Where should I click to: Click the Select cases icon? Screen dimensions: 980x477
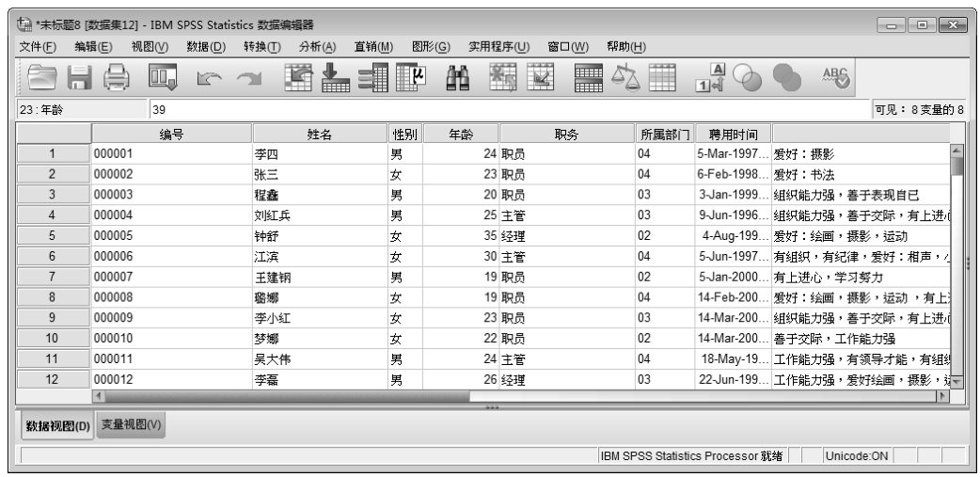(x=662, y=78)
